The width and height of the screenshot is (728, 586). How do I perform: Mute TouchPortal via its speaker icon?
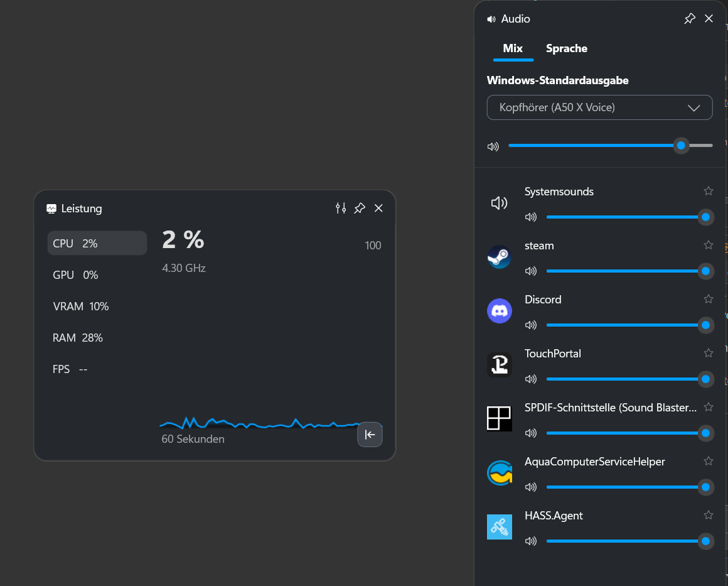point(531,379)
